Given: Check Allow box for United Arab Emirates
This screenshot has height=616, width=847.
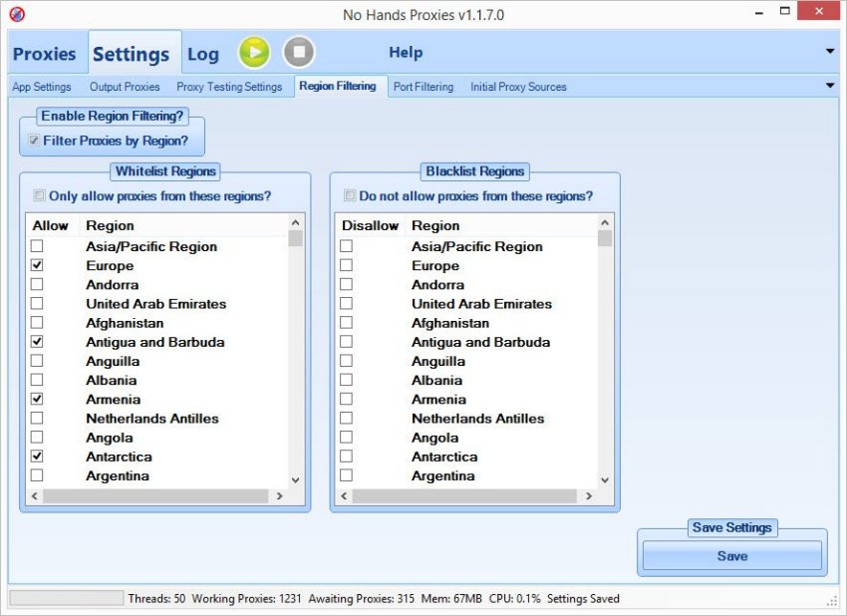Looking at the screenshot, I should tap(37, 304).
